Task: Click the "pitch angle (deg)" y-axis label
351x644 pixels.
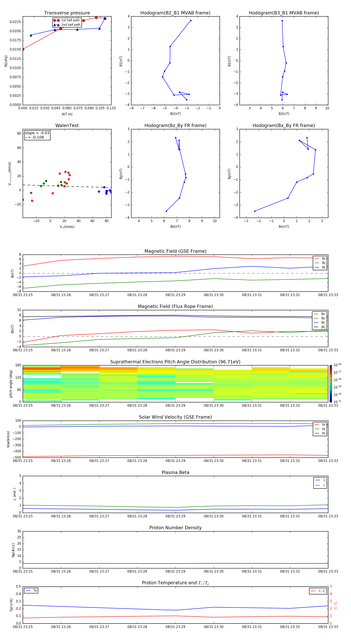Action: pyautogui.click(x=11, y=384)
